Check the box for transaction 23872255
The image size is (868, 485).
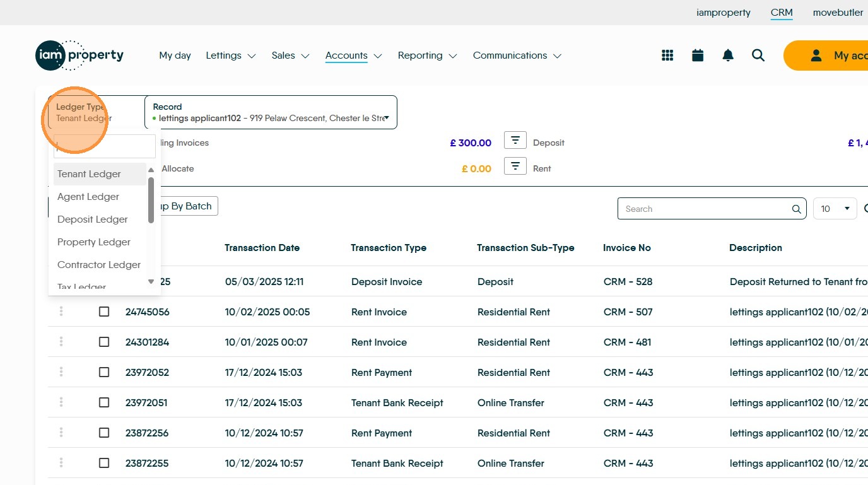104,463
